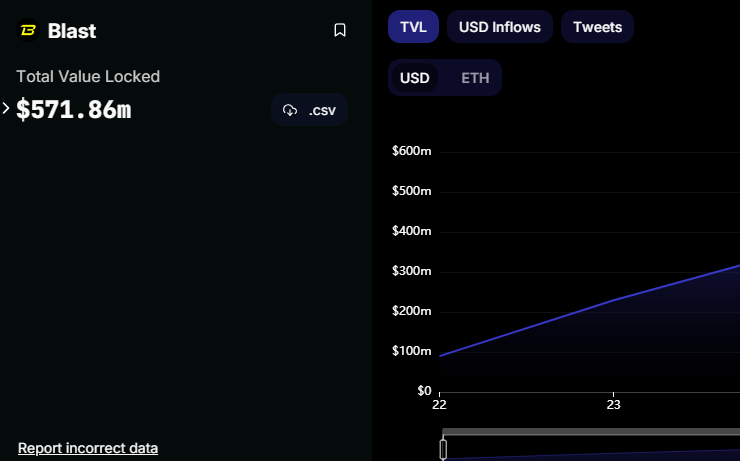Screen dimensions: 740x461
Task: Click the Total Value Locked label
Action: point(88,76)
